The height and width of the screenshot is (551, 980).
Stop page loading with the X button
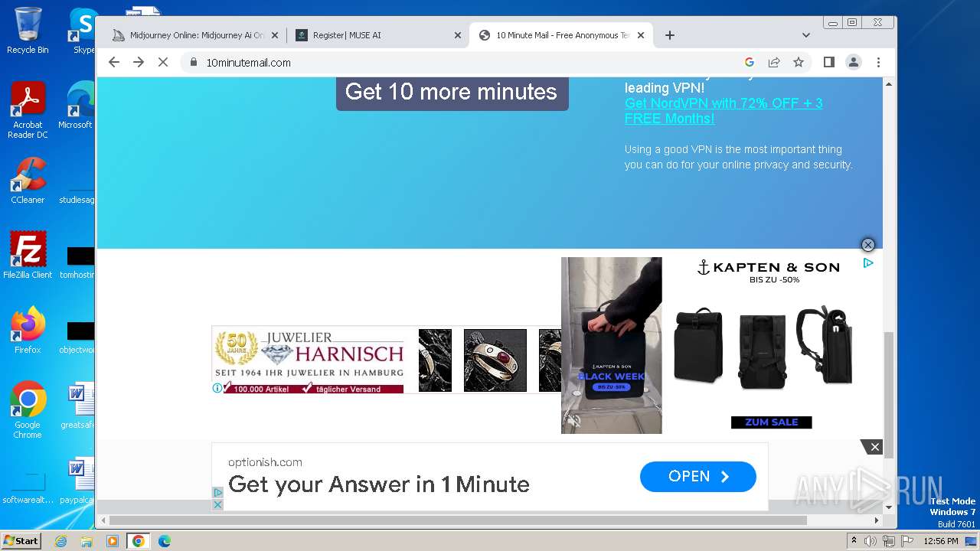point(163,62)
